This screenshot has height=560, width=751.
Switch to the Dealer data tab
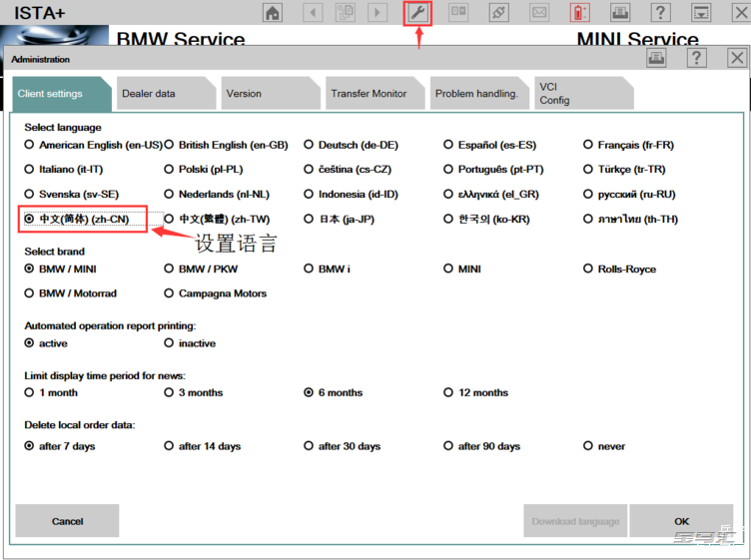click(166, 94)
